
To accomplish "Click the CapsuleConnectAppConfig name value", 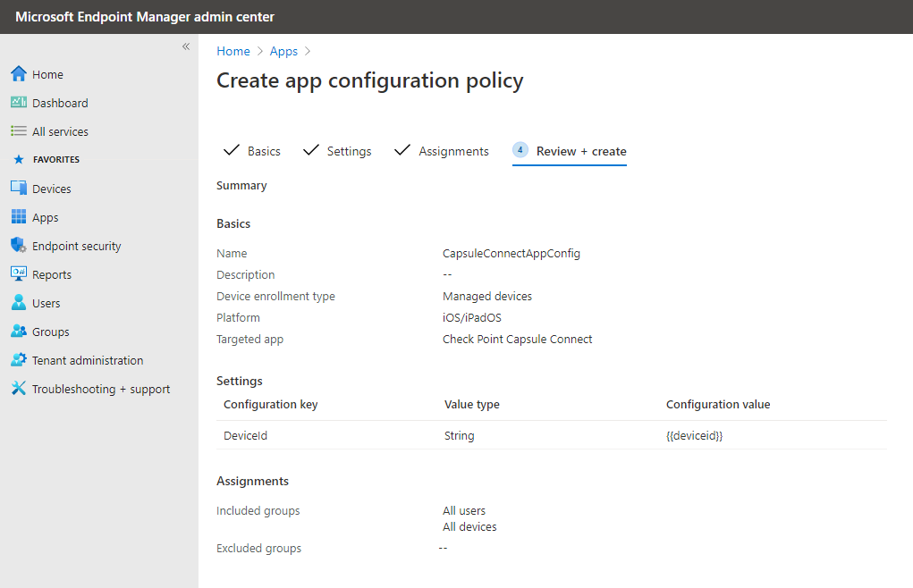I will tap(511, 254).
